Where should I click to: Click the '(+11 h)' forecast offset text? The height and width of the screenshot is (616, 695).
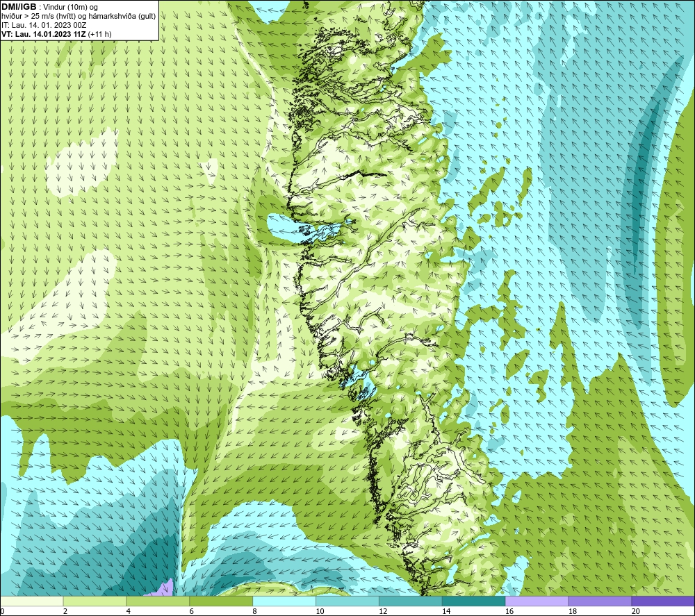tap(99, 34)
